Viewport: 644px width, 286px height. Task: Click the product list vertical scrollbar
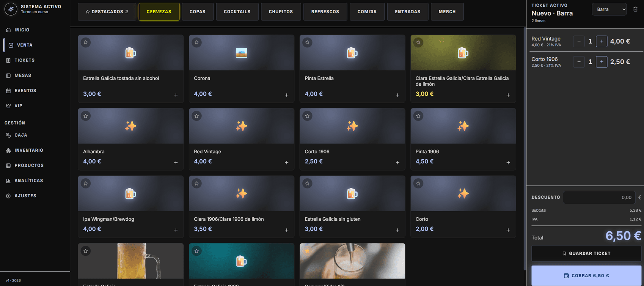coord(525,148)
